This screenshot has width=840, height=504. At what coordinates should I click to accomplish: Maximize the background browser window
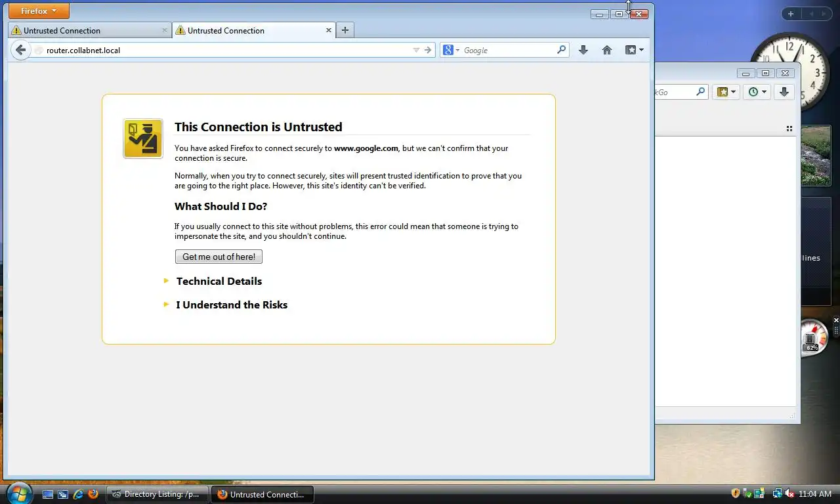(765, 73)
